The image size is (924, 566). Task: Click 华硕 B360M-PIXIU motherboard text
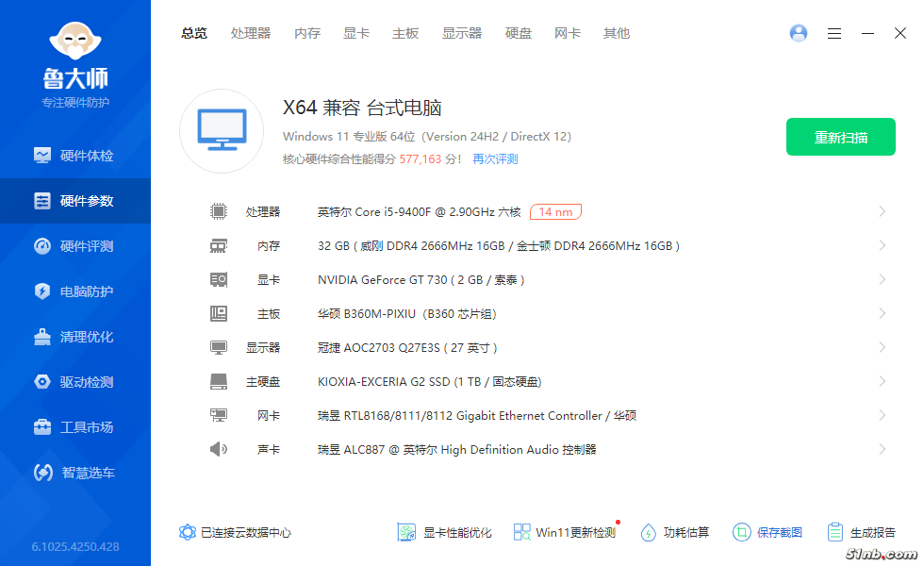(407, 313)
